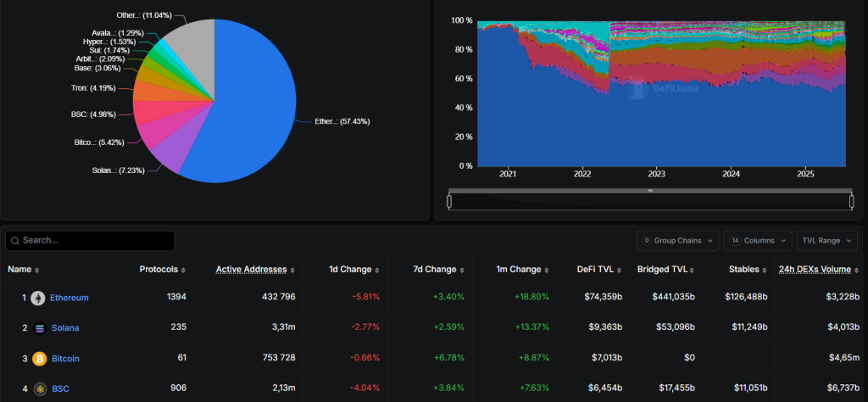This screenshot has width=868, height=402.
Task: Sort chains by 7d Change
Action: [462, 270]
